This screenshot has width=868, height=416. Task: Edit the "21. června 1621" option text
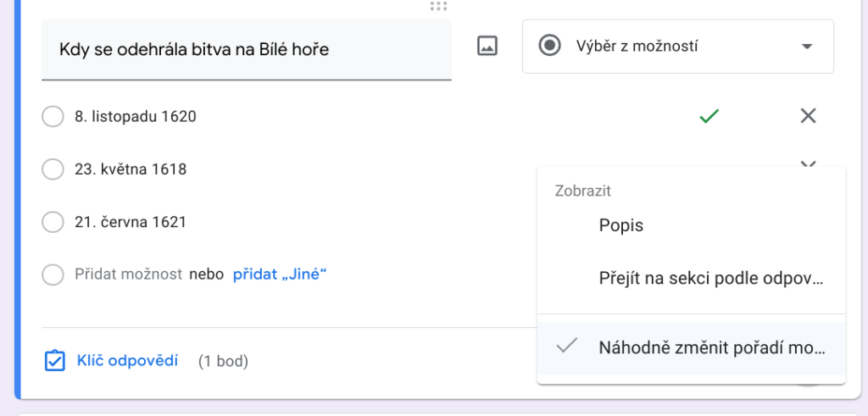click(131, 222)
